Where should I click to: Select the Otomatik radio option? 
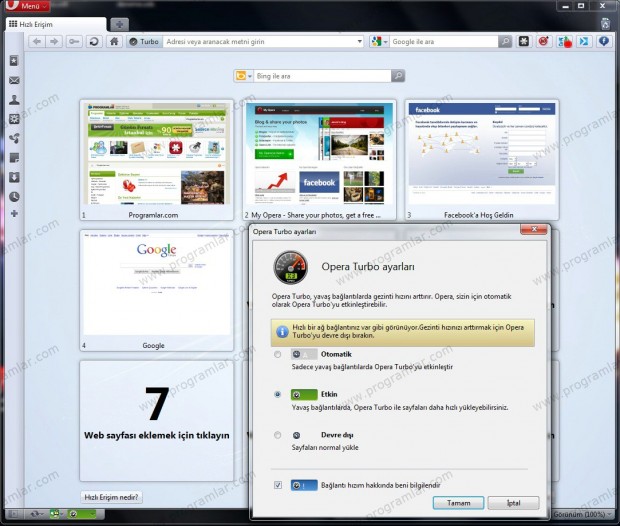pyautogui.click(x=278, y=354)
